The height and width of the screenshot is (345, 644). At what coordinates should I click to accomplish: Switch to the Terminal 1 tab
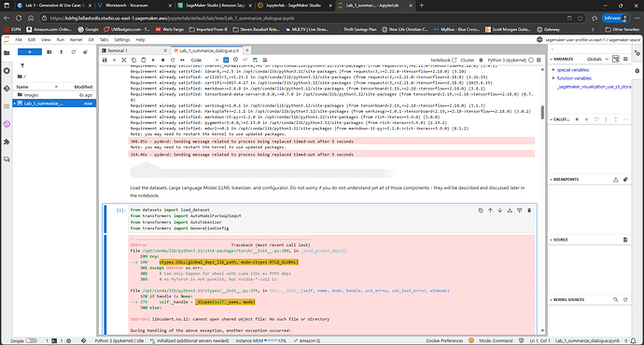click(x=118, y=50)
